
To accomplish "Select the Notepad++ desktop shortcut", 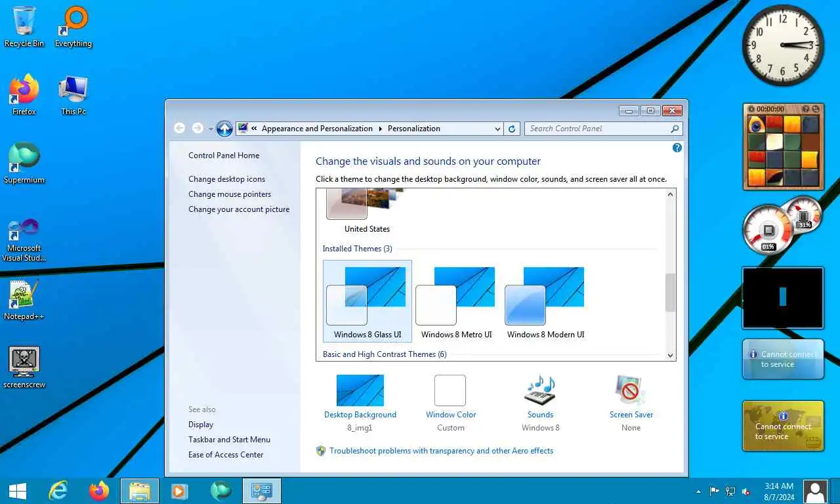I will (x=24, y=300).
